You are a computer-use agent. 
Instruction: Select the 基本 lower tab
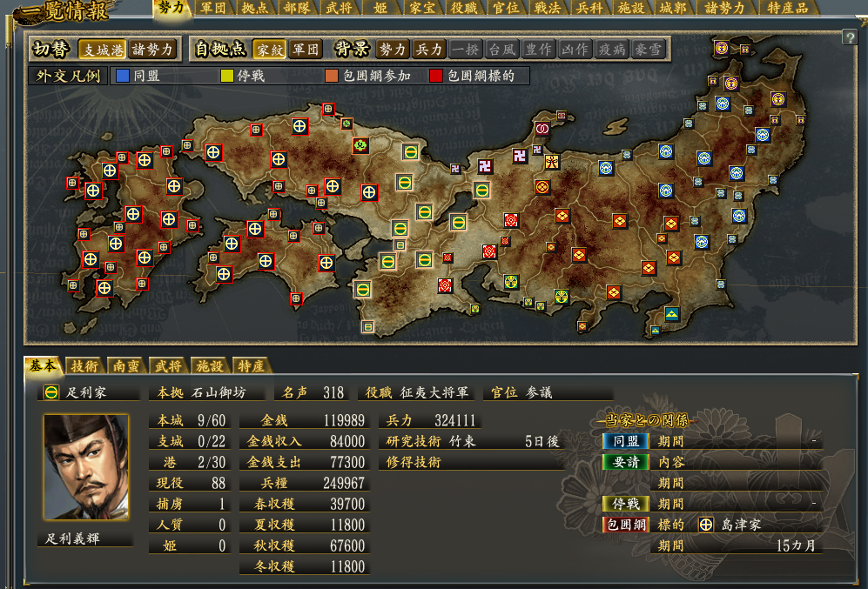(43, 365)
